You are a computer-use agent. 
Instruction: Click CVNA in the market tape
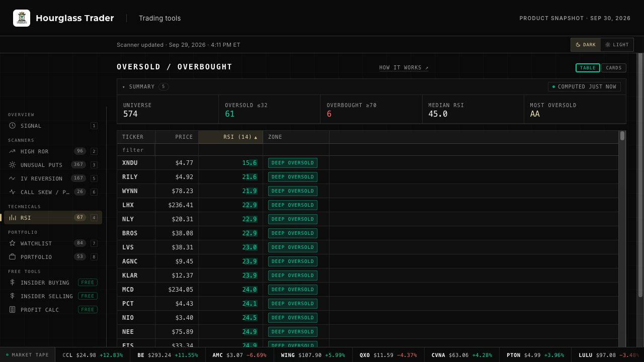click(461, 355)
